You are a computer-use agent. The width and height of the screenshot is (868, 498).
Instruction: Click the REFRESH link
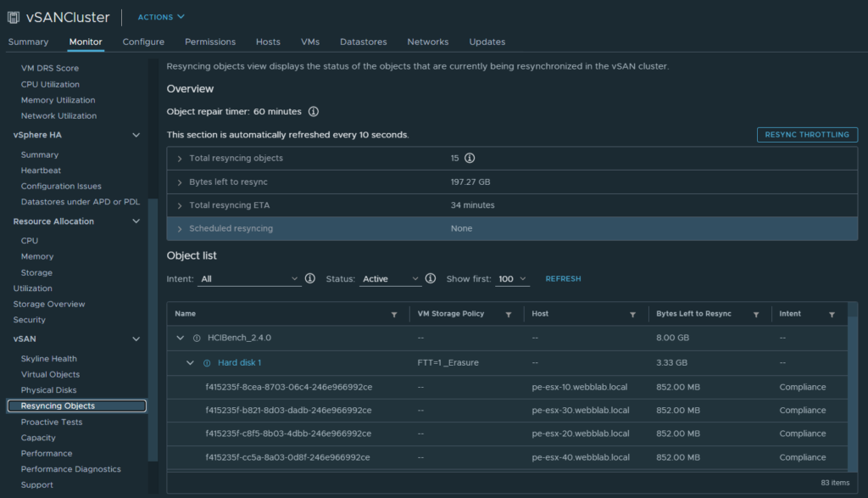point(563,278)
